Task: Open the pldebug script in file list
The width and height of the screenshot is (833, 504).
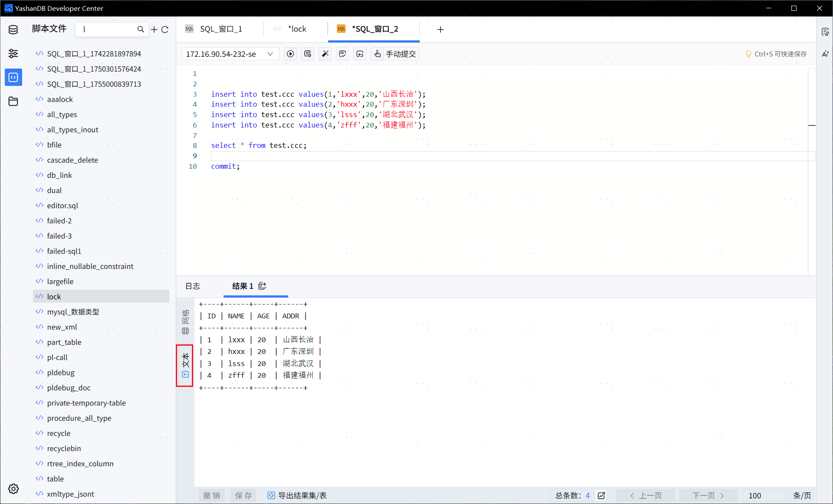Action: tap(61, 373)
